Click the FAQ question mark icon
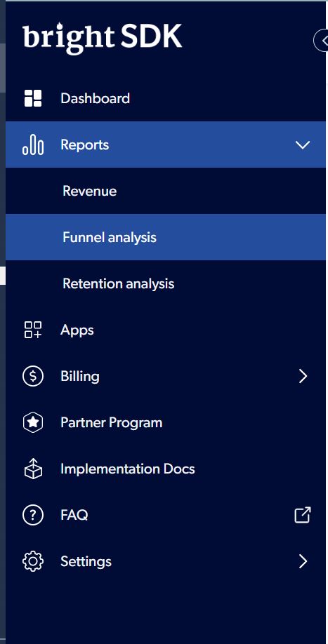This screenshot has height=644, width=328. [x=33, y=515]
